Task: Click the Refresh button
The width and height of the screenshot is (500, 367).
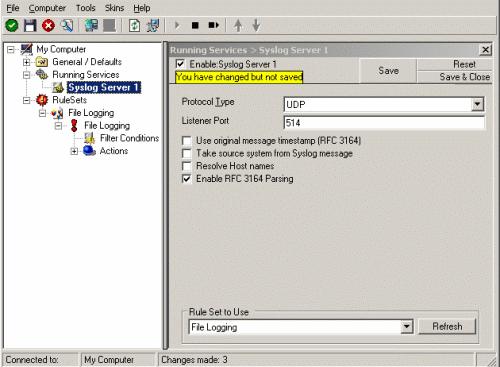Action: (x=447, y=326)
